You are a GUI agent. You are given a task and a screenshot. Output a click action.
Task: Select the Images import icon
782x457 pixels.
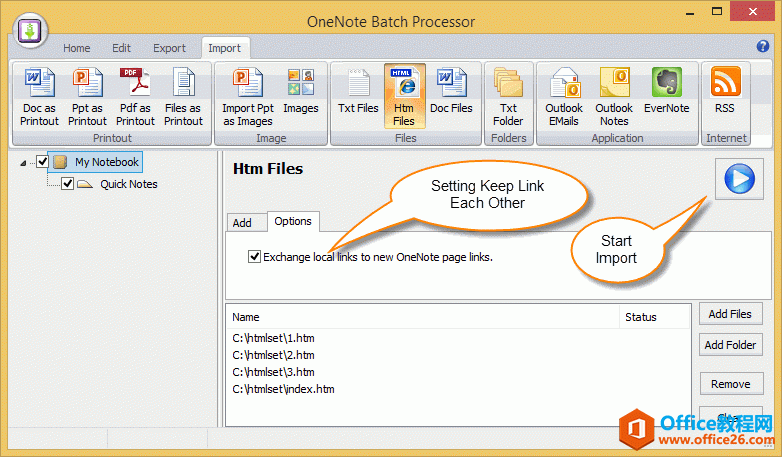pos(301,92)
